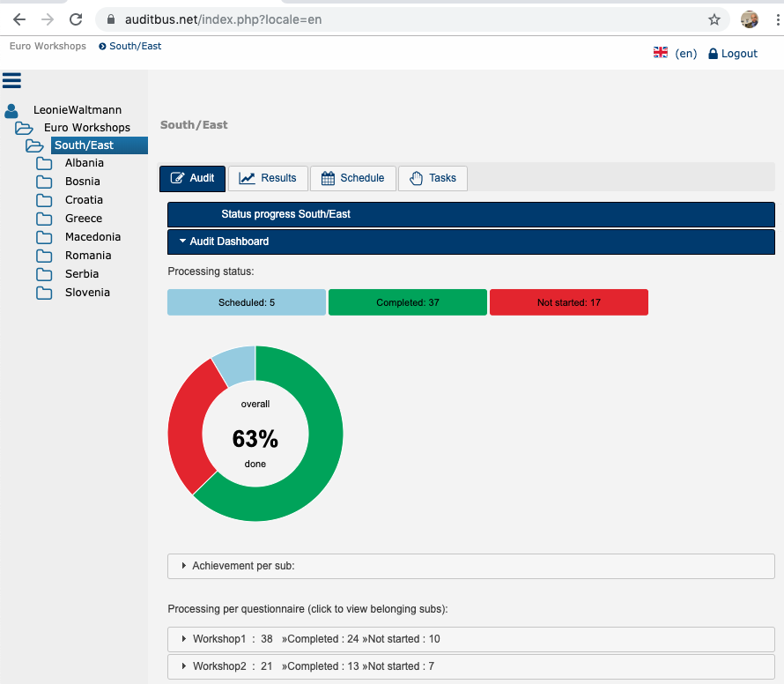Click the green Completed: 37 status bar

pyautogui.click(x=407, y=302)
